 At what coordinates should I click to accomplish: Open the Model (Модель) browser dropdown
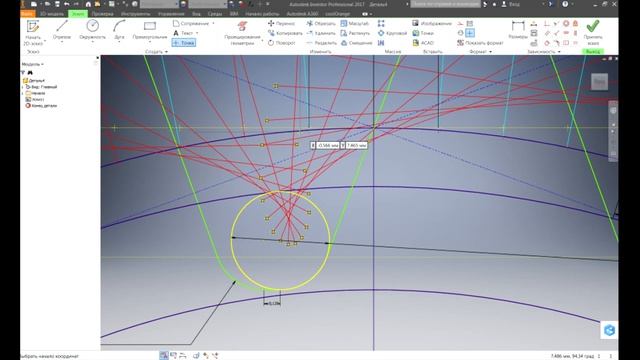(32, 64)
